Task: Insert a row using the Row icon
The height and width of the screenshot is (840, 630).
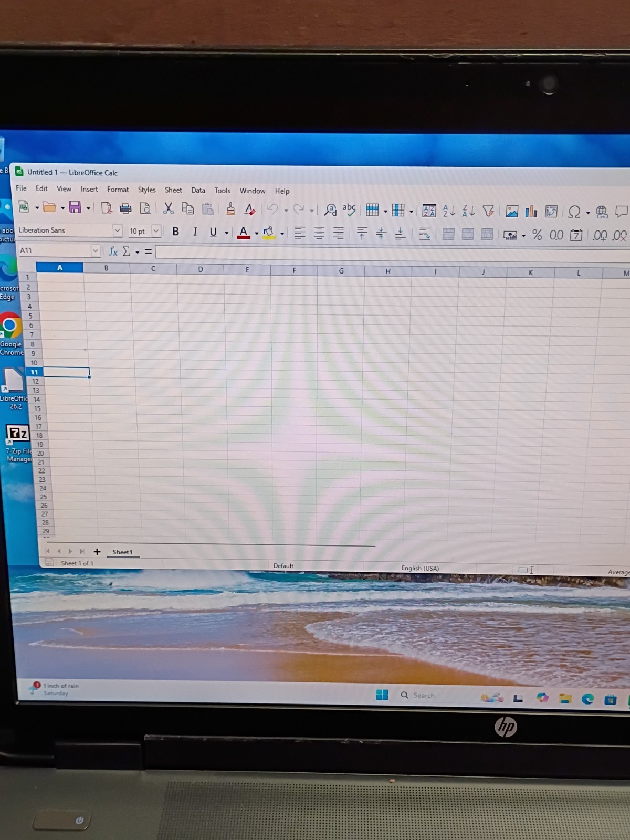Action: 372,211
